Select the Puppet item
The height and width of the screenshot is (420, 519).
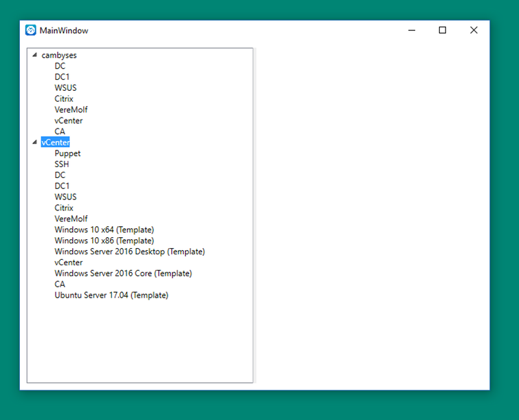tap(67, 153)
